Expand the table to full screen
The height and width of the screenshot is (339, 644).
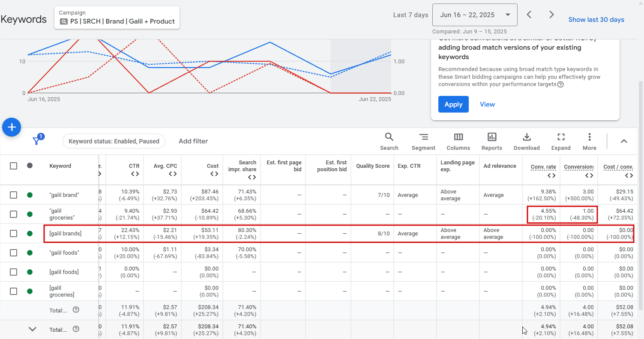561,141
